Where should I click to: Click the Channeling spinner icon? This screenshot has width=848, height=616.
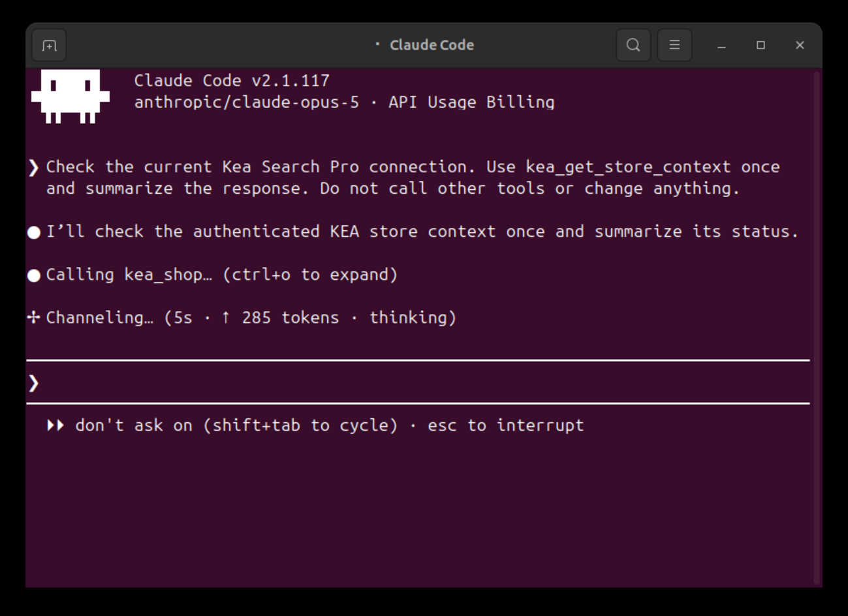click(34, 318)
